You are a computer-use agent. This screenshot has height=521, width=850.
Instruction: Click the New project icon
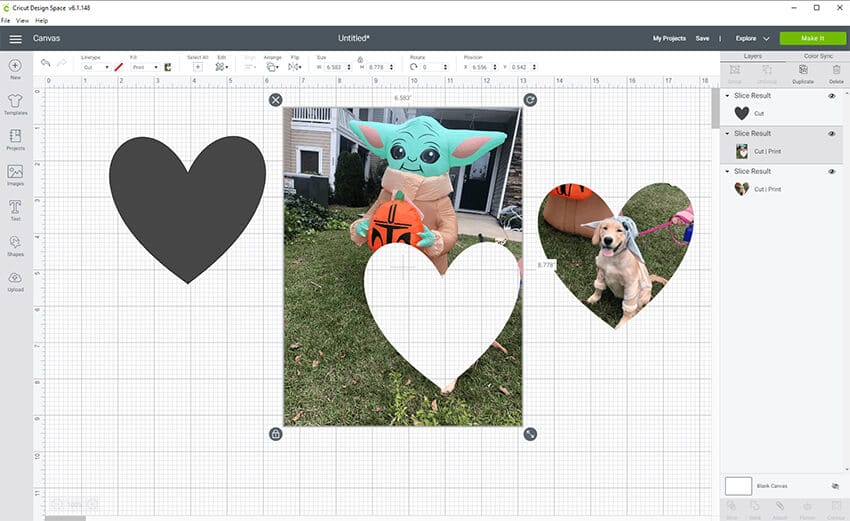click(x=15, y=66)
